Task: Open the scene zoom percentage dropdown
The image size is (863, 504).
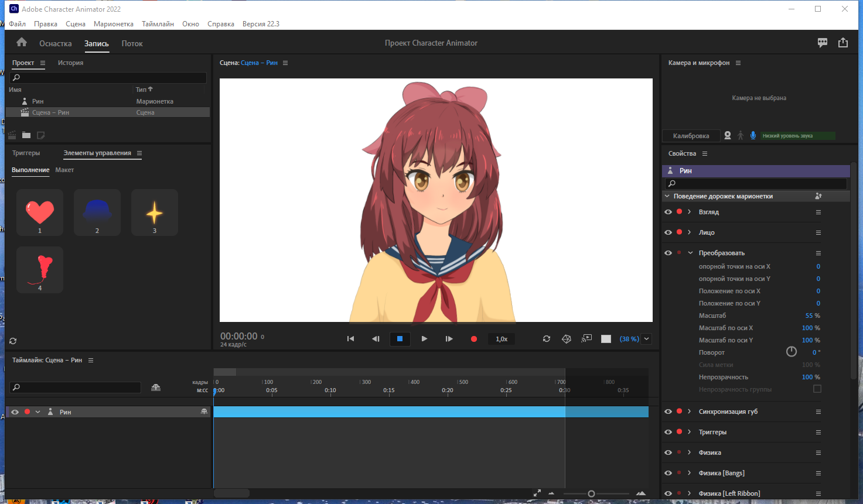Action: (647, 339)
